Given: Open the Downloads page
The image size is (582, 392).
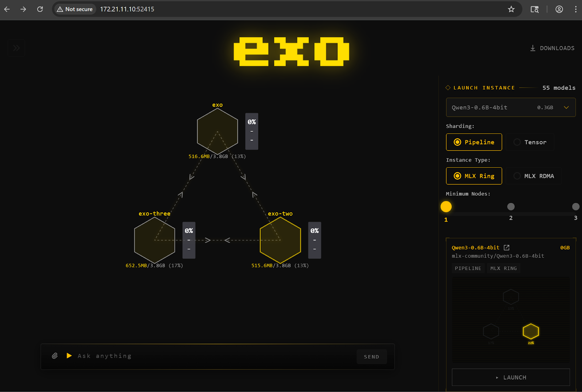Looking at the screenshot, I should pos(552,48).
